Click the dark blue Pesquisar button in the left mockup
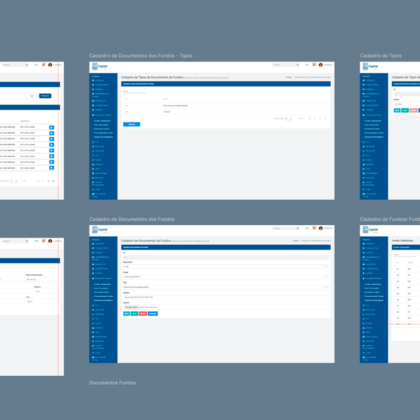 point(45,96)
